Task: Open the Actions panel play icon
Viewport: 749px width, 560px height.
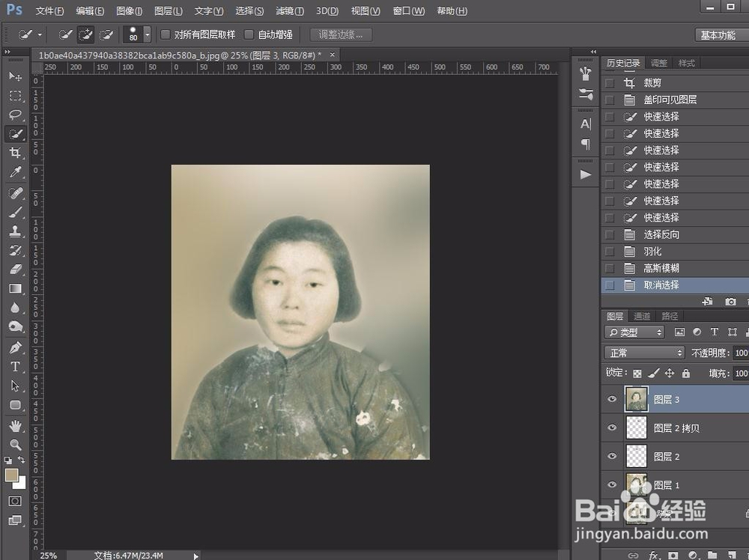Action: point(586,174)
